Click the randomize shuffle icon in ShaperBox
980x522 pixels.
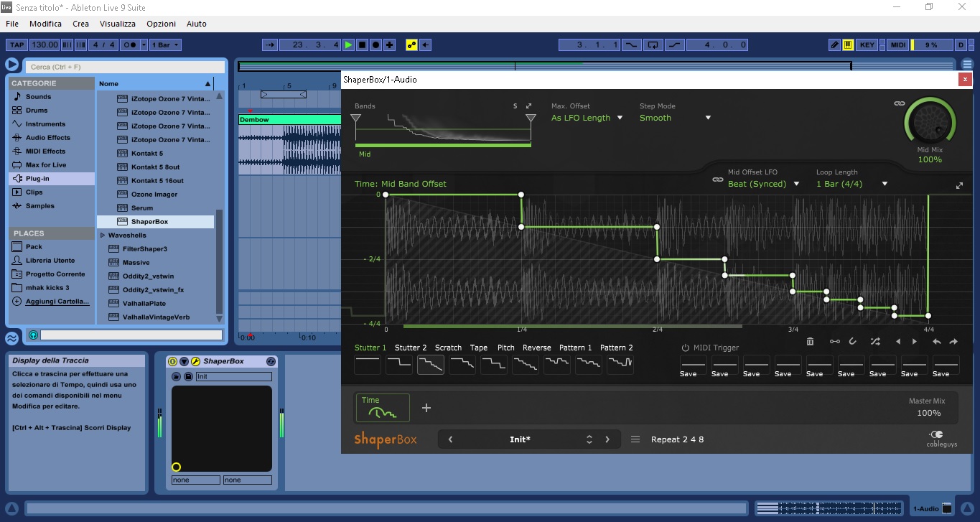coord(875,342)
